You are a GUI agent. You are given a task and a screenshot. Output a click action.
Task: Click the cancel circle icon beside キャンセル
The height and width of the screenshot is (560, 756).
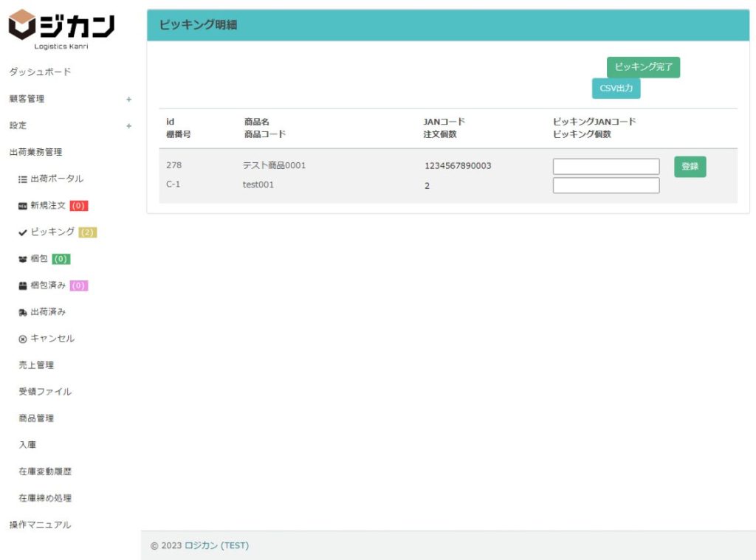(23, 339)
